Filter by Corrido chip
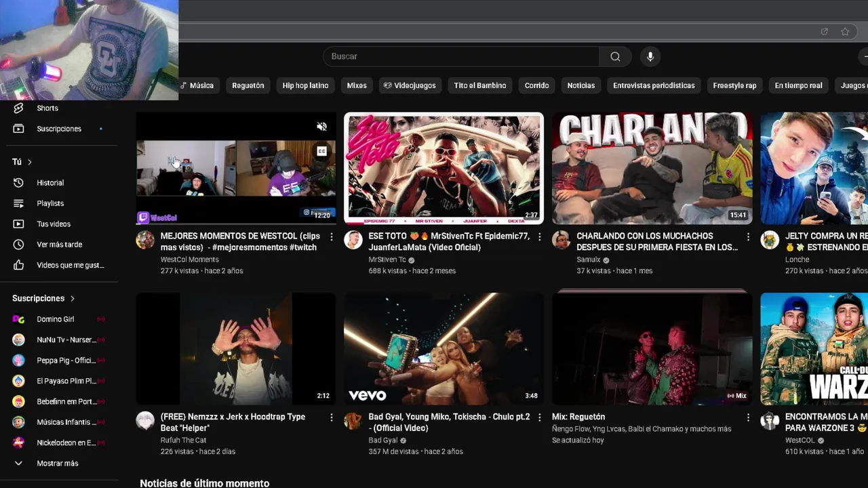 click(x=536, y=85)
